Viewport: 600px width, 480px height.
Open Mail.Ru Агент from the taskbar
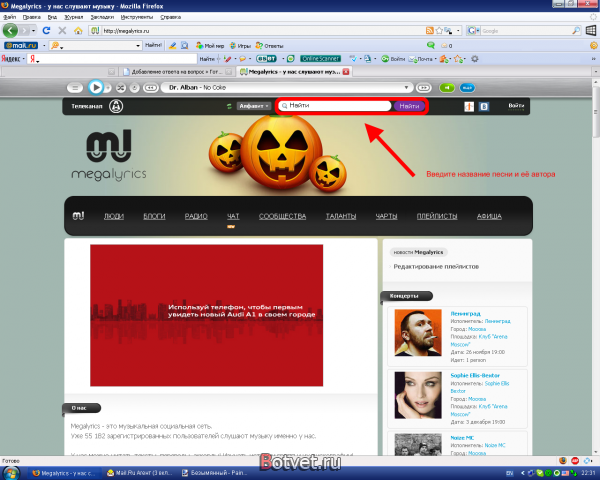pyautogui.click(x=140, y=473)
